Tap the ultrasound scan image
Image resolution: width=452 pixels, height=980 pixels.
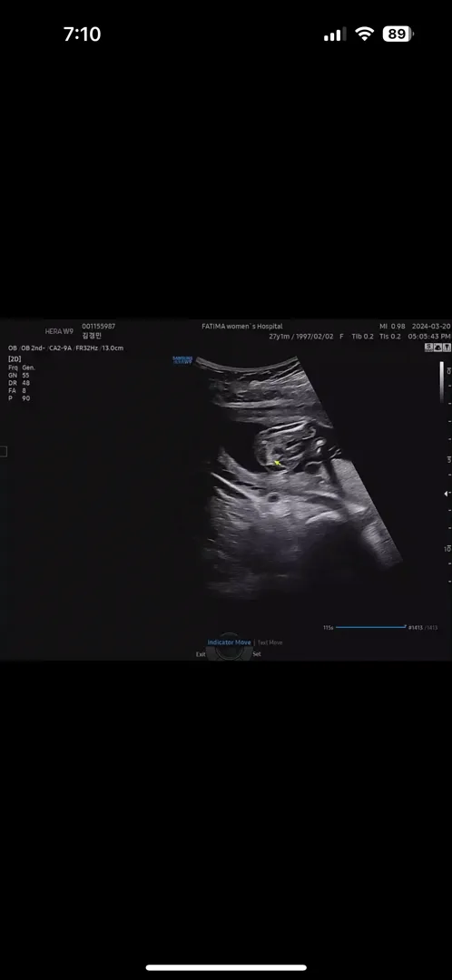298,478
